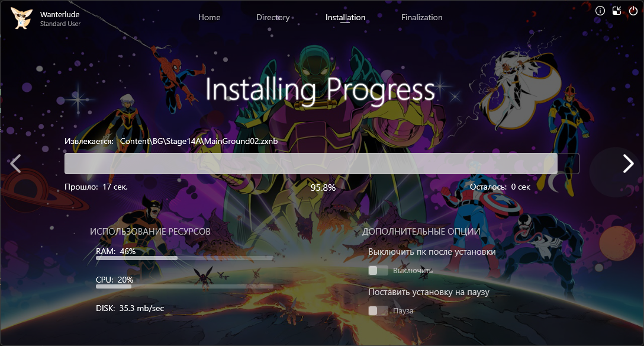Open the info icon in top-right corner
This screenshot has width=644, height=346.
coord(600,11)
